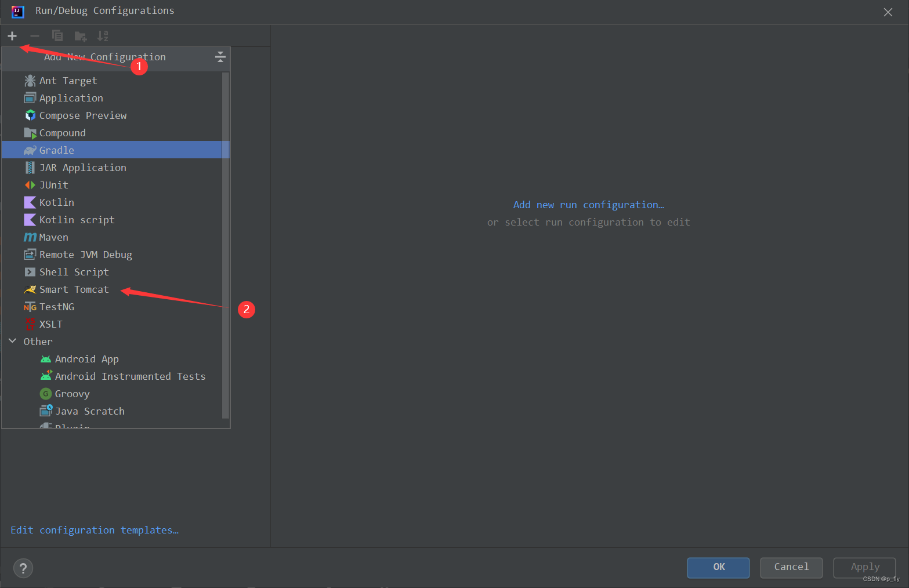Select the Kotlin script label

(x=77, y=220)
